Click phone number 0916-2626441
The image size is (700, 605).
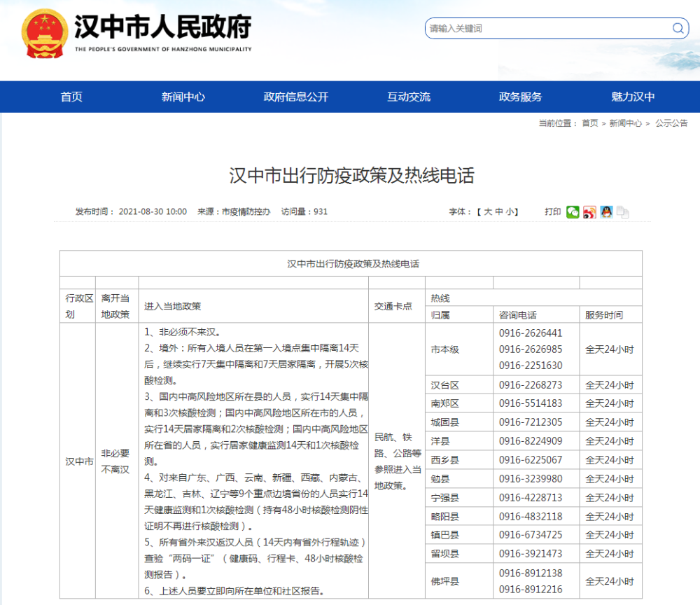[531, 333]
